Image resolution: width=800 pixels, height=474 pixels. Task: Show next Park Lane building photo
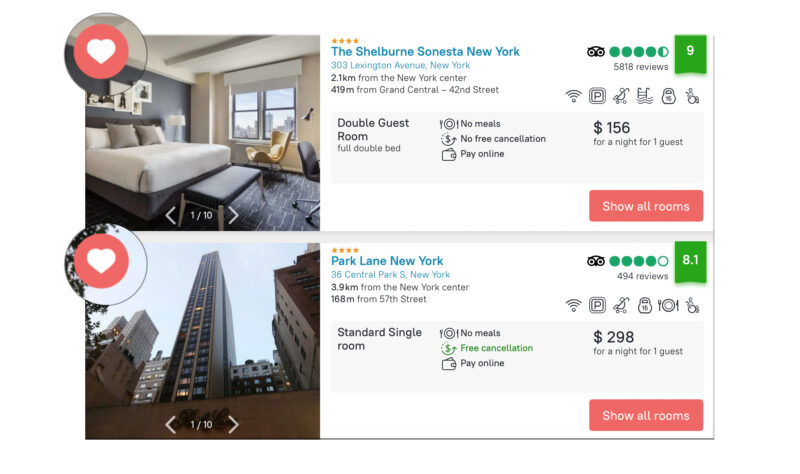(x=233, y=424)
